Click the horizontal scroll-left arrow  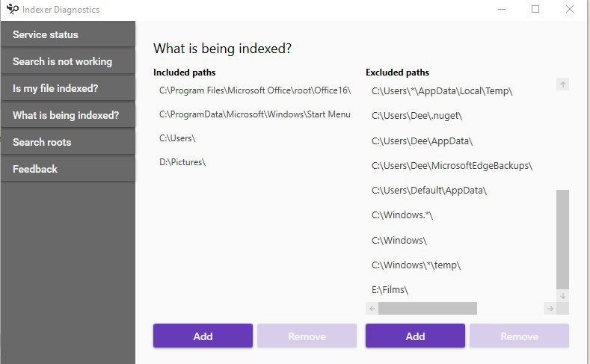pyautogui.click(x=372, y=309)
